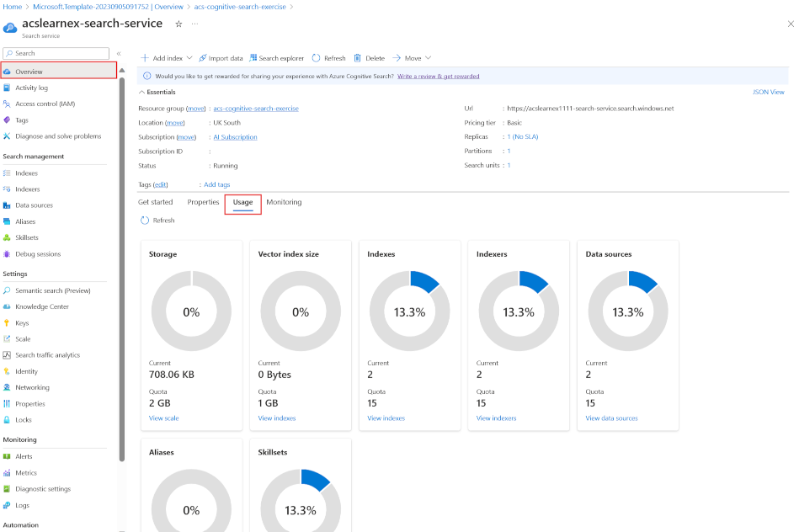Click the Data sources icon in sidebar
The width and height of the screenshot is (799, 532).
tap(7, 205)
